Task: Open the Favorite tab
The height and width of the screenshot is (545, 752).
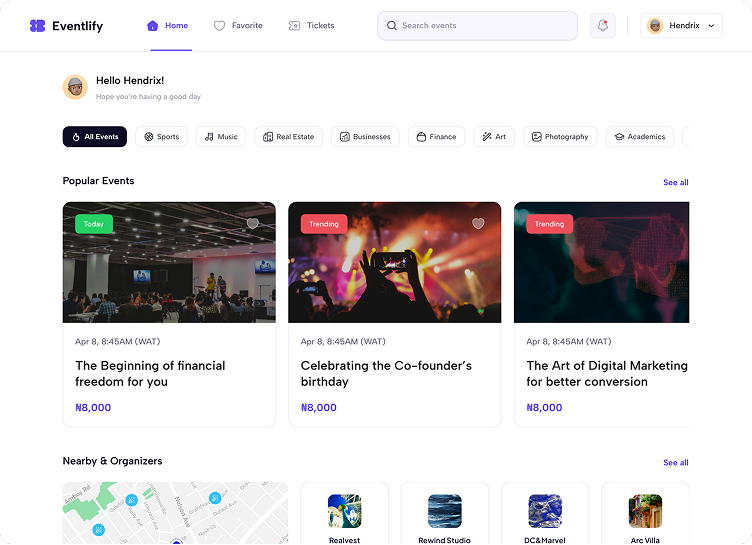Action: 238,25
